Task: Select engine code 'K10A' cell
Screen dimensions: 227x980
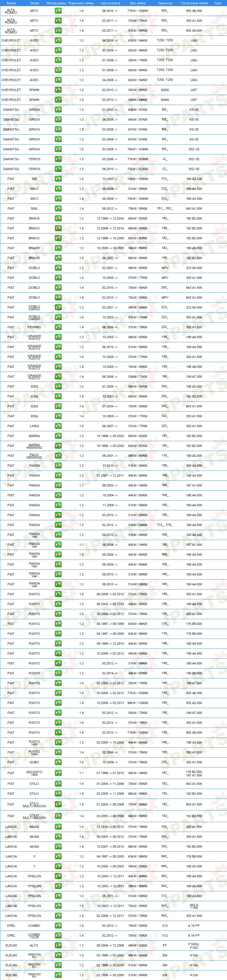Action: pos(194,955)
